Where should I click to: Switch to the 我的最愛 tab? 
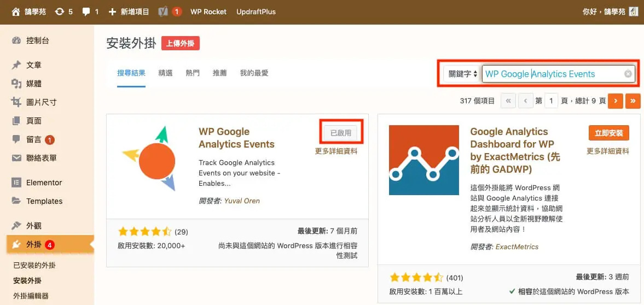click(254, 73)
